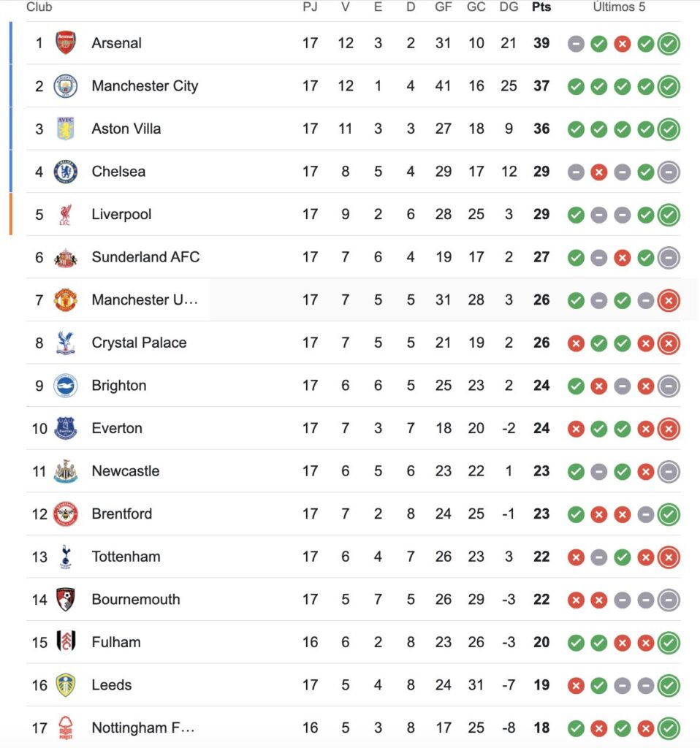700x748 pixels.
Task: Select the Bournemouth team name
Action: [x=135, y=600]
